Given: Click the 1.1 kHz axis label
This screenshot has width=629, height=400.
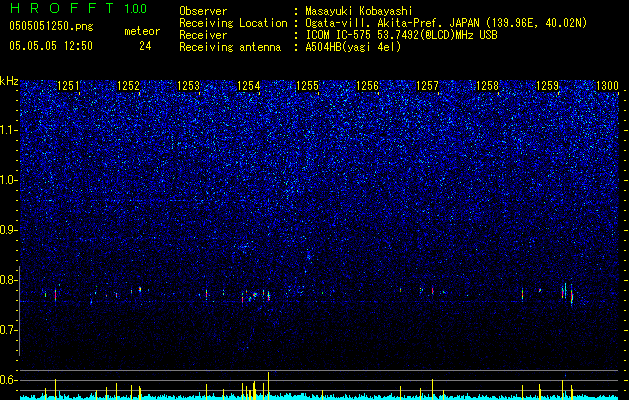Looking at the screenshot, I should 9,130.
